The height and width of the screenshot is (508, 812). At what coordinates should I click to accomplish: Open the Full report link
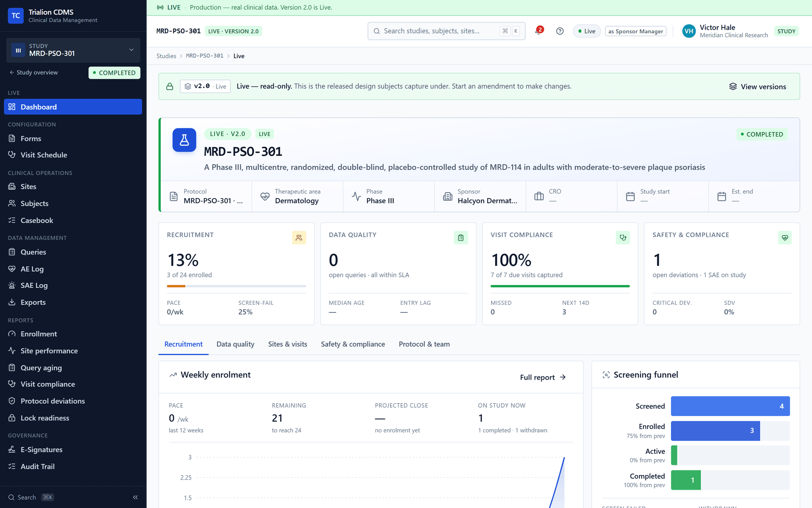(x=543, y=377)
